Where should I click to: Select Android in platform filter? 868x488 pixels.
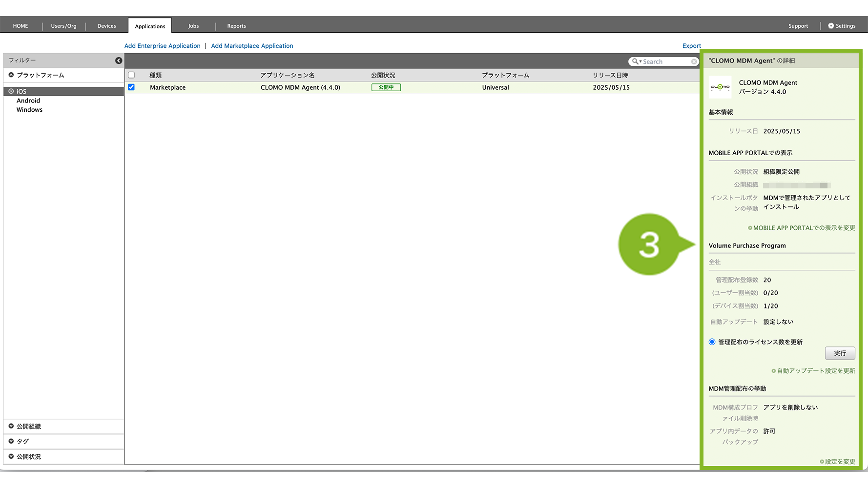click(x=28, y=101)
